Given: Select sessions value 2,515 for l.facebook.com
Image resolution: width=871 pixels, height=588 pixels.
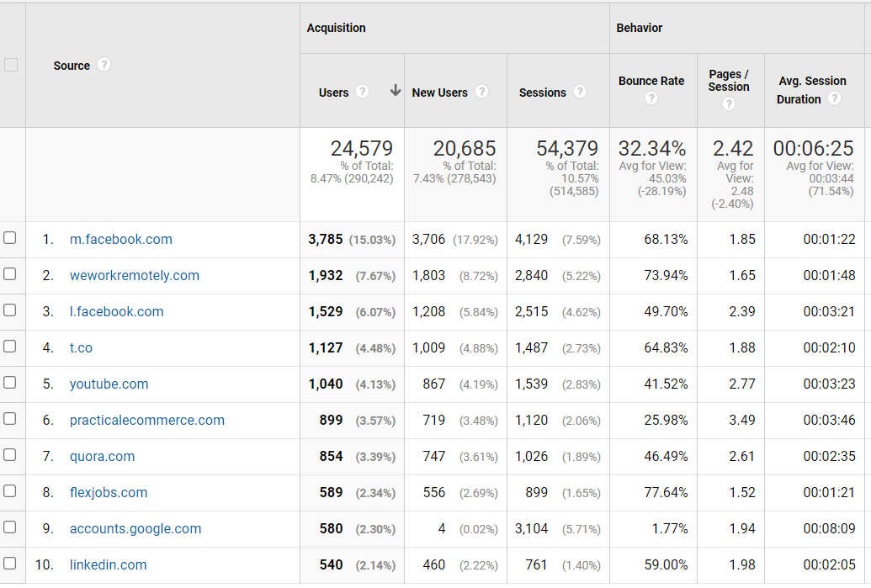Looking at the screenshot, I should pyautogui.click(x=531, y=311).
